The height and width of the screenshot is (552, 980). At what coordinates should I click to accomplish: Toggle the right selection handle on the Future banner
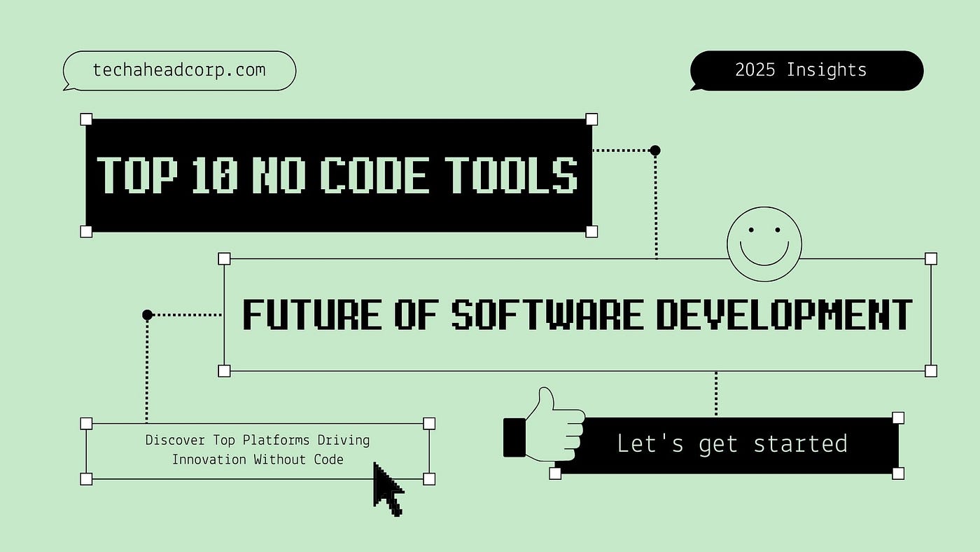[931, 258]
